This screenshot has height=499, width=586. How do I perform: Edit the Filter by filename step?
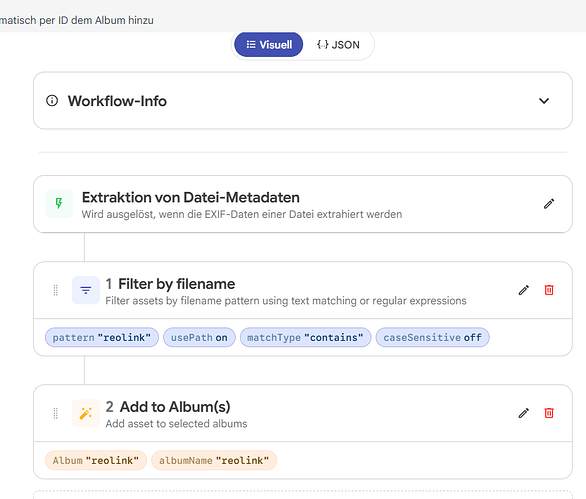524,290
